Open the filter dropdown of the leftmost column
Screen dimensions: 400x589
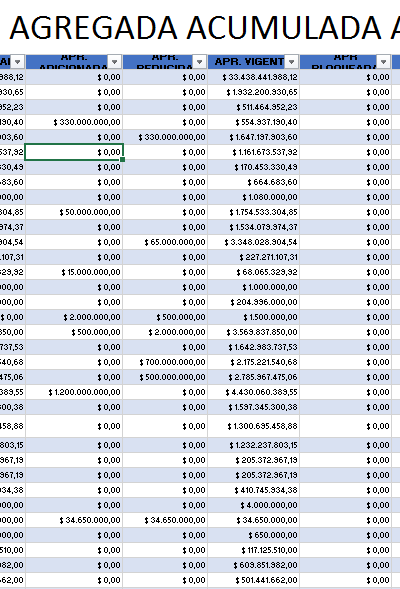(x=17, y=61)
